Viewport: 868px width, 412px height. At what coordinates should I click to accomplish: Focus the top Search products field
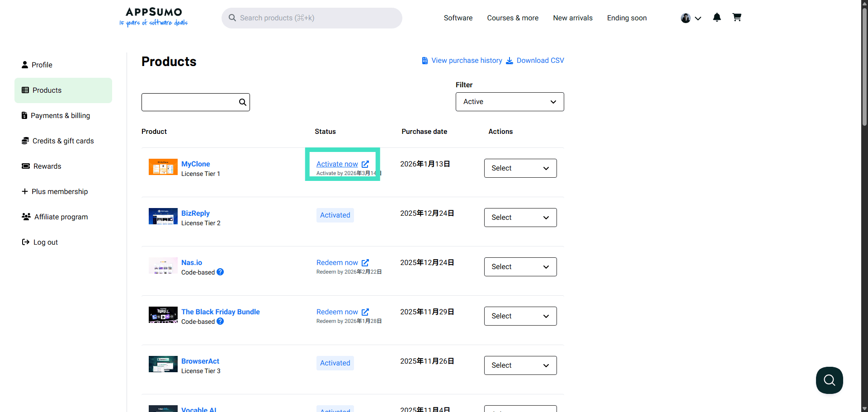(316, 18)
